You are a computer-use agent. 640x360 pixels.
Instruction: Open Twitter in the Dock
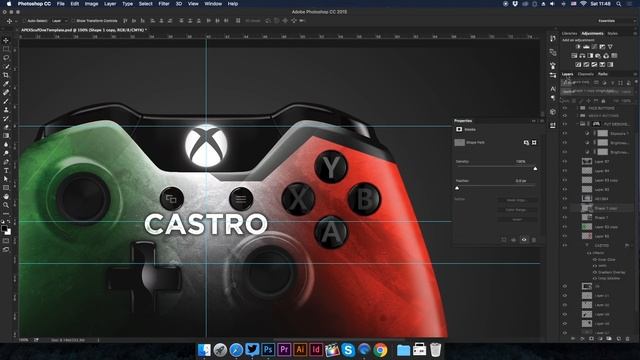pos(252,350)
